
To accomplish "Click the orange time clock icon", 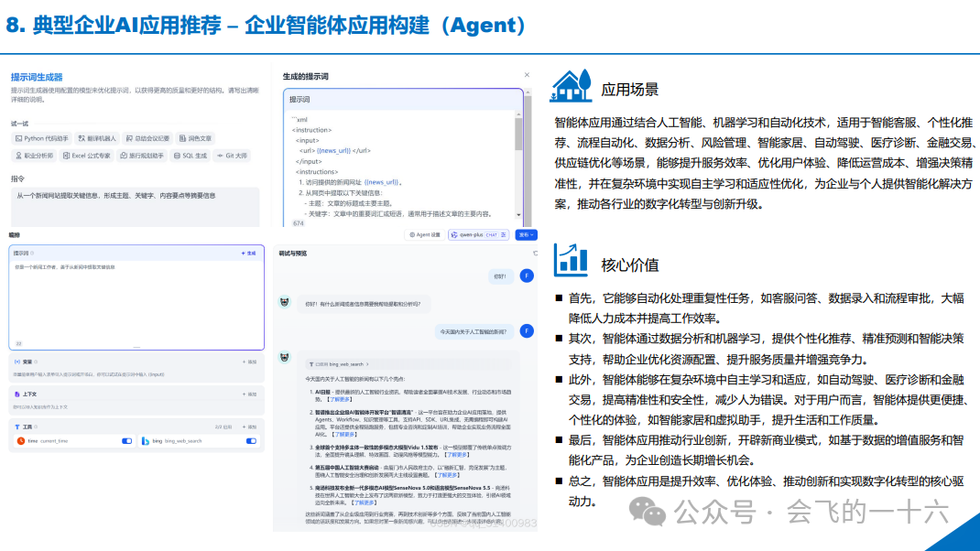I will click(21, 441).
